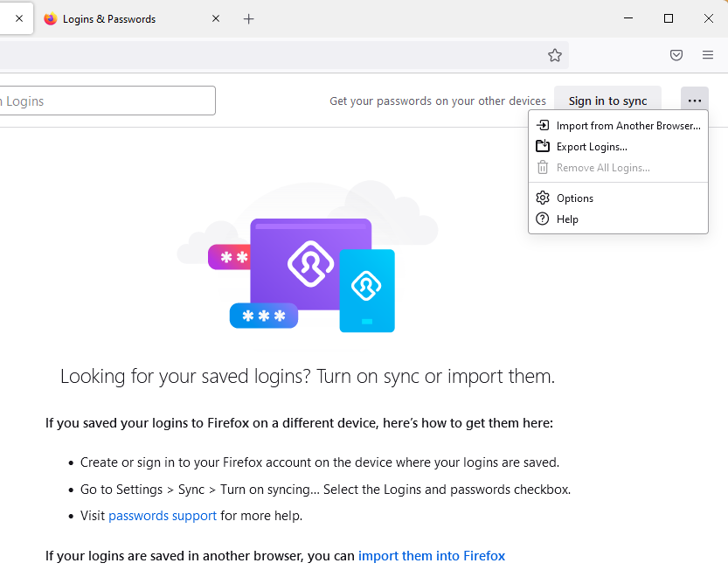Follow the passwords support link
Screen dimensions: 728x570
tap(163, 516)
